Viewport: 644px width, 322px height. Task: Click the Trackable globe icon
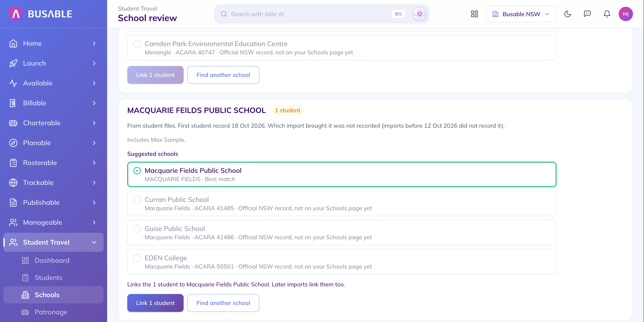coord(13,182)
